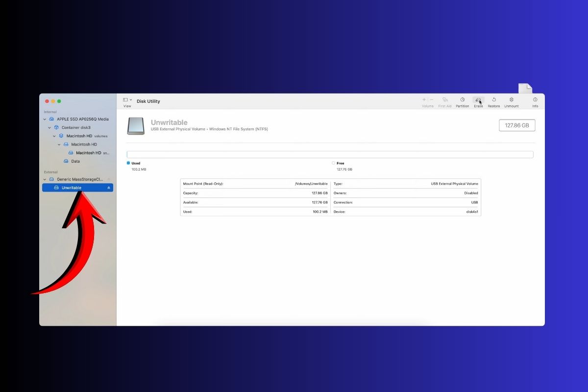The height and width of the screenshot is (392, 588).
Task: Collapse the Macintosh HD volumes group
Action: click(x=54, y=136)
